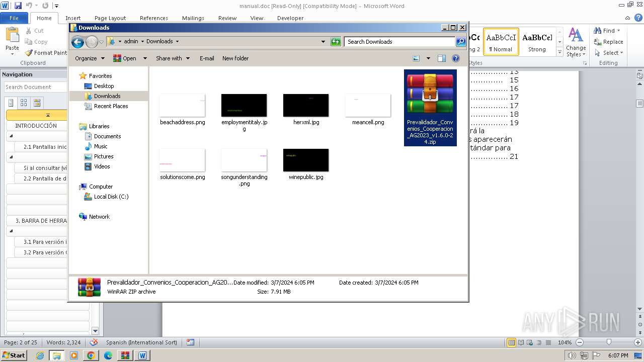Select Network in Explorer sidebar
The width and height of the screenshot is (644, 362).
99,217
